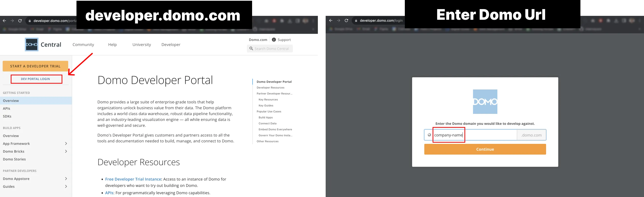This screenshot has width=644, height=197.
Task: Open the APIs bullet link
Action: click(x=109, y=193)
